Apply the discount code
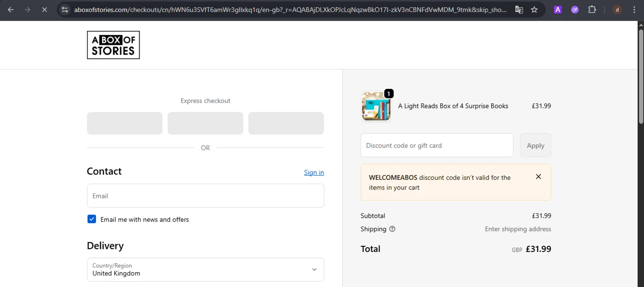644x287 pixels. (535, 145)
